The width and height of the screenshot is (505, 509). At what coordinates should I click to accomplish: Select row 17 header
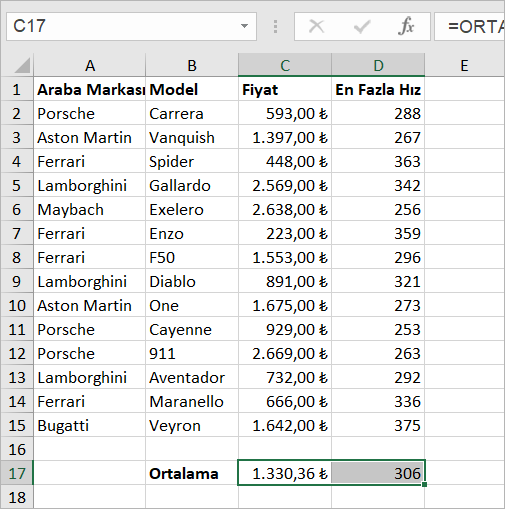[x=17, y=473]
